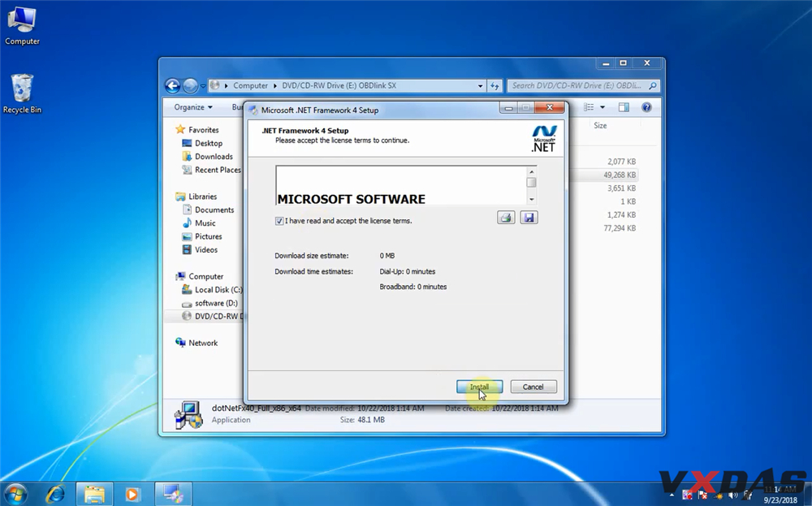Select Favorites in the navigation pane
Screen dimensions: 812x506
pyautogui.click(x=203, y=130)
